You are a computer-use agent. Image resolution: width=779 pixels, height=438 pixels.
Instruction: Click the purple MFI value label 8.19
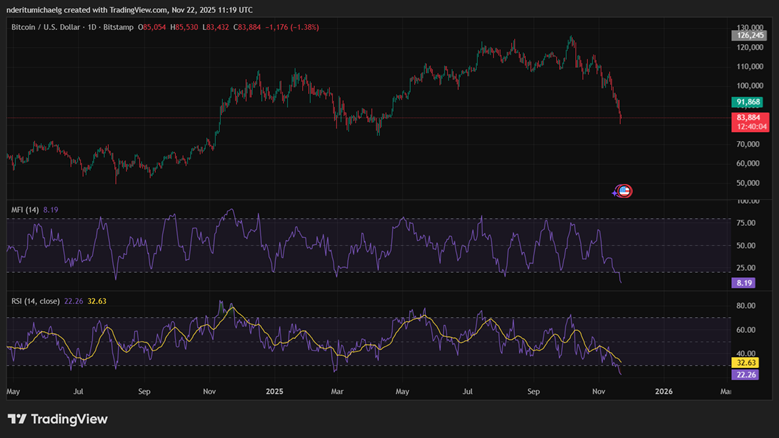(x=749, y=283)
